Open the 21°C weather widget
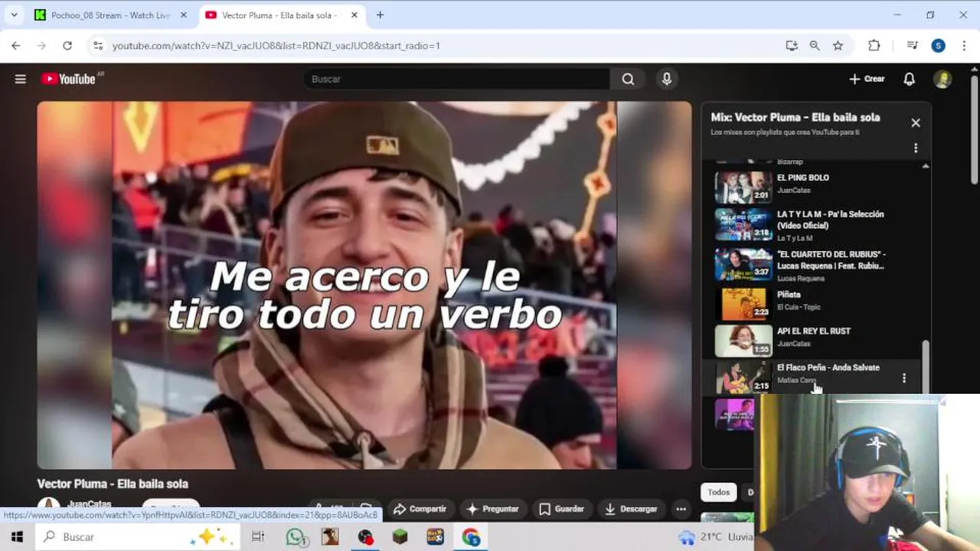 (716, 537)
